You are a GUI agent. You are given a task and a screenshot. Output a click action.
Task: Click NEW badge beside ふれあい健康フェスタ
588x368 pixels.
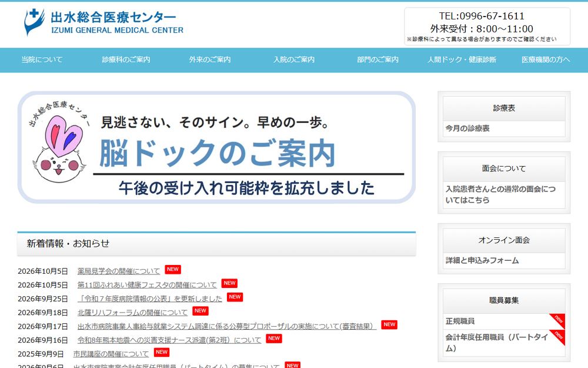229,283
